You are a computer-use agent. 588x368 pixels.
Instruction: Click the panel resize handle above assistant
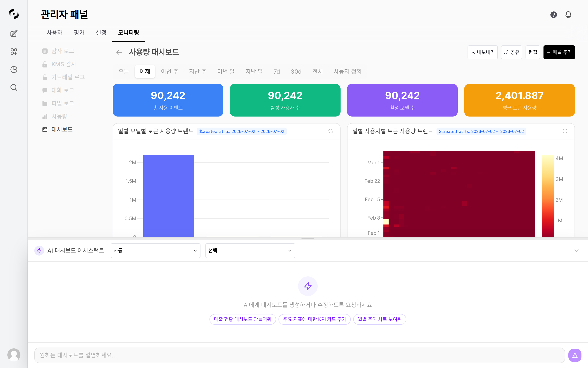308,239
